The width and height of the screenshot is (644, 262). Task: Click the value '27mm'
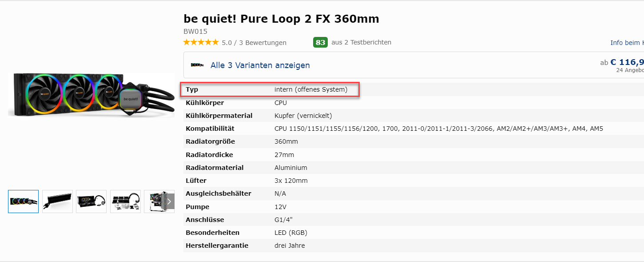coord(284,155)
